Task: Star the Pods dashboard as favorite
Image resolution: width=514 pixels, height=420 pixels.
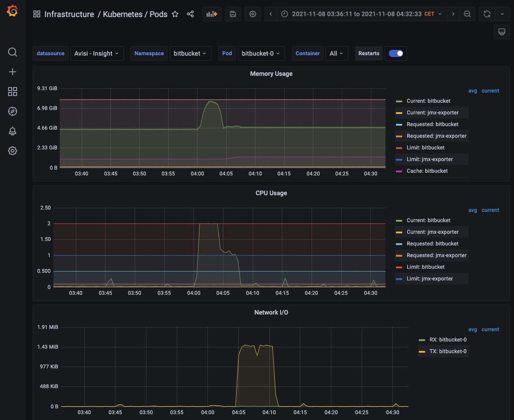Action: click(175, 14)
